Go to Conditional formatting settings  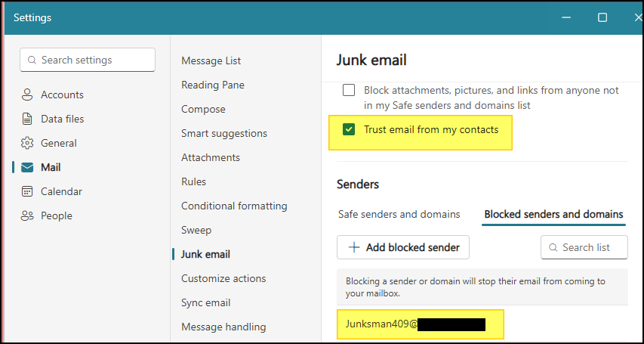click(x=234, y=206)
